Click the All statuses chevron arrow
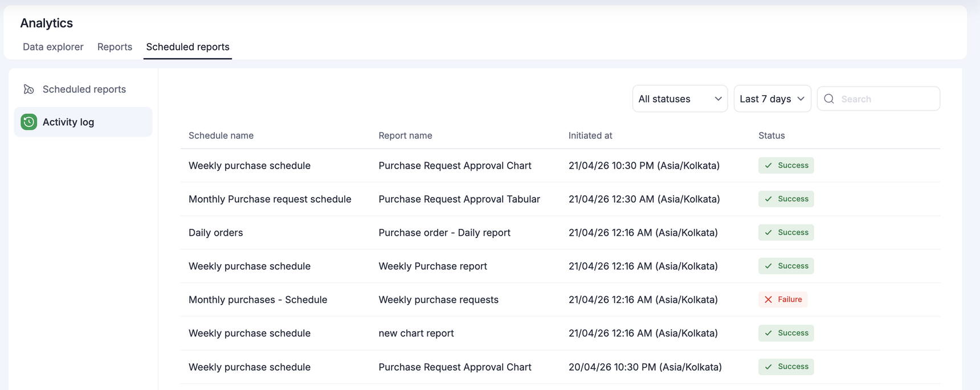The height and width of the screenshot is (390, 980). 718,99
